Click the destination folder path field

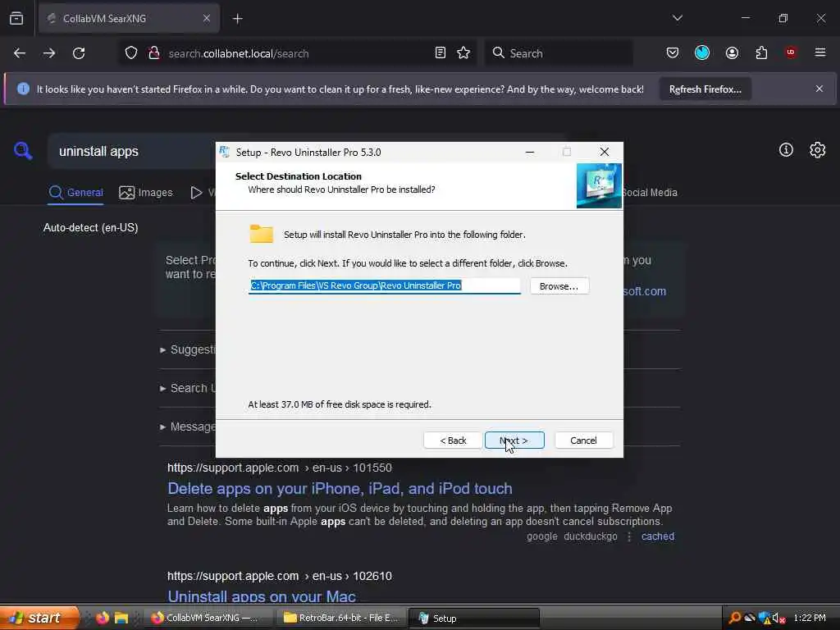pyautogui.click(x=384, y=285)
